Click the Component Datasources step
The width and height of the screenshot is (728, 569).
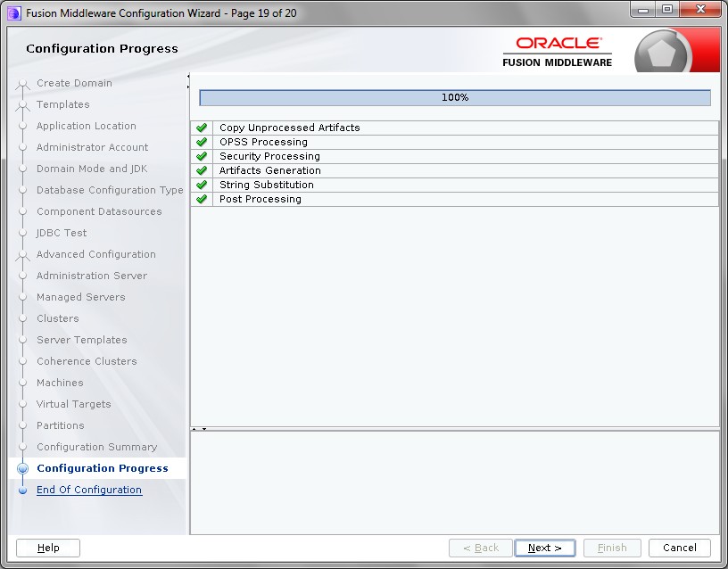point(99,211)
